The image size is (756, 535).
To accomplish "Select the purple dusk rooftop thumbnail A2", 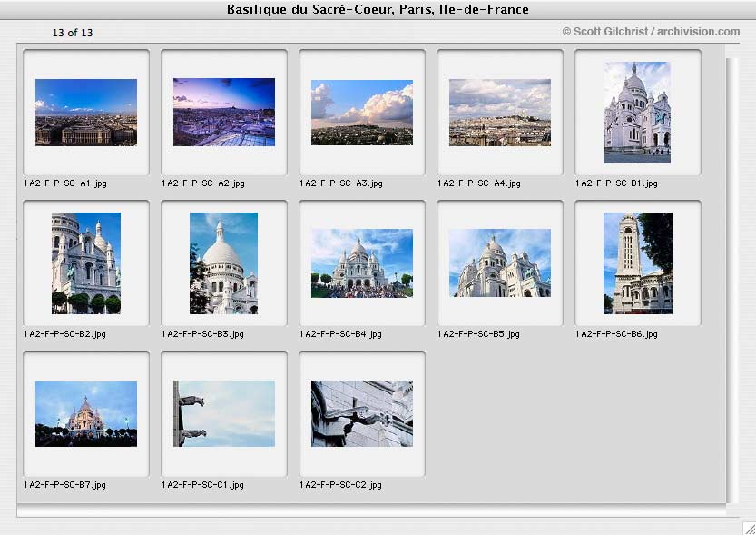I will (224, 112).
